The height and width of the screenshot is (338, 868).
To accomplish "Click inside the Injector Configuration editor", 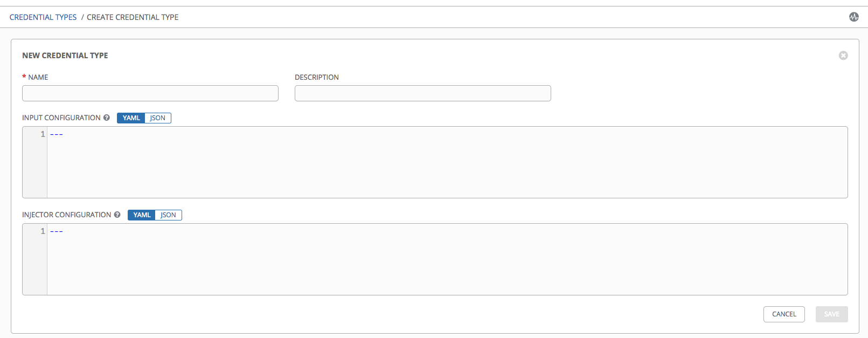I will pos(447,259).
